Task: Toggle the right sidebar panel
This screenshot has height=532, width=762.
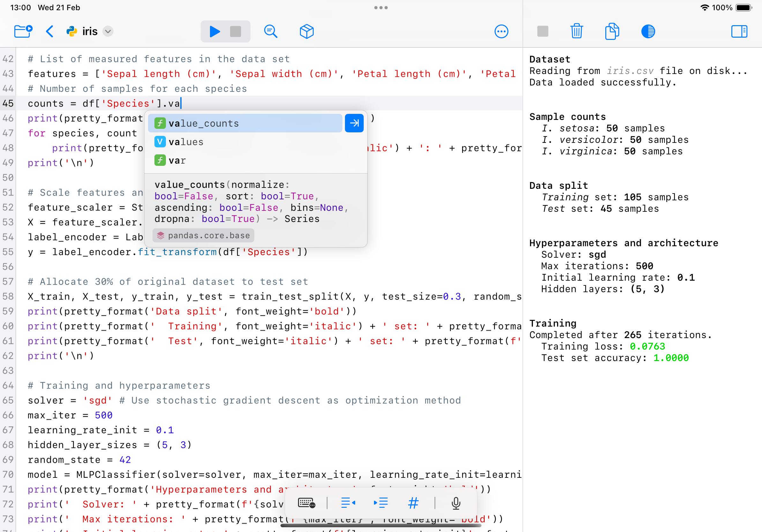Action: click(739, 32)
